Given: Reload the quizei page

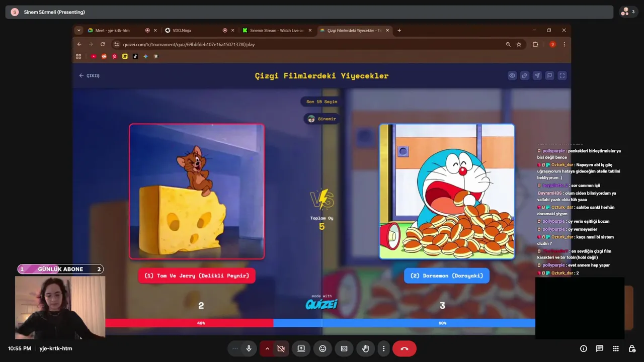Looking at the screenshot, I should pyautogui.click(x=103, y=44).
